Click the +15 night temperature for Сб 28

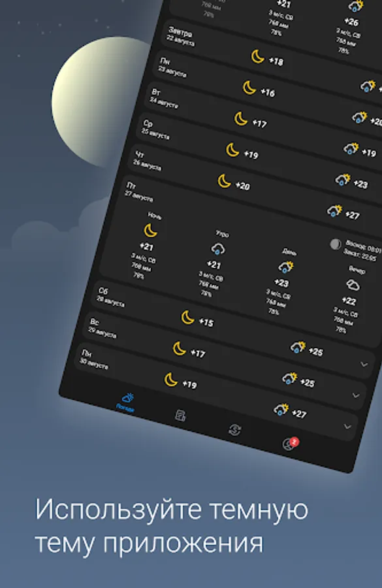pos(206,322)
